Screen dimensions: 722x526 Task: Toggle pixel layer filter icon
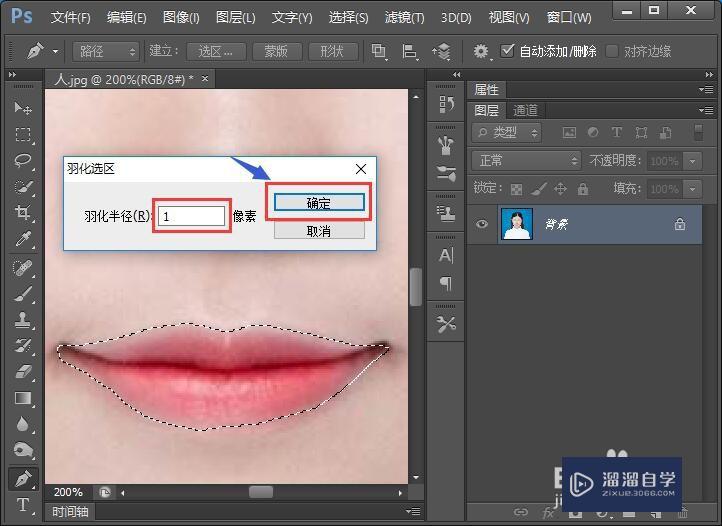570,133
